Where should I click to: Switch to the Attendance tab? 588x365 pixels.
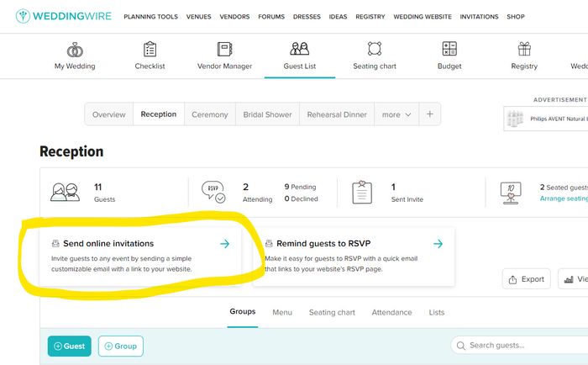coord(391,312)
